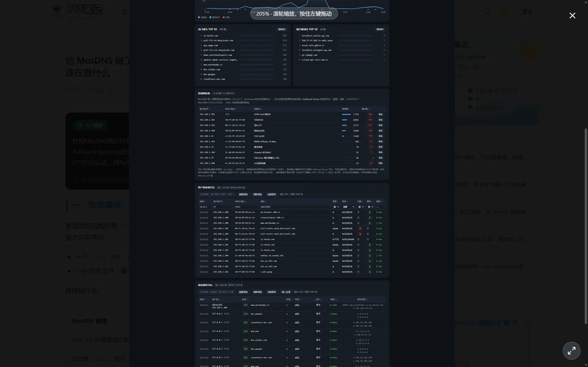Open the 类型 filter dropdown in client log
The width and height of the screenshot is (588, 367).
(x=336, y=207)
